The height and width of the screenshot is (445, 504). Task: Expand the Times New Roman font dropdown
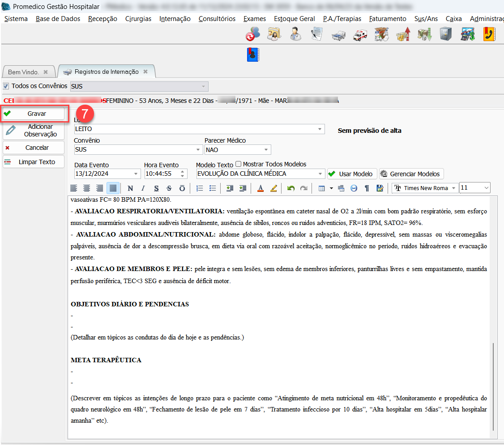pyautogui.click(x=453, y=188)
